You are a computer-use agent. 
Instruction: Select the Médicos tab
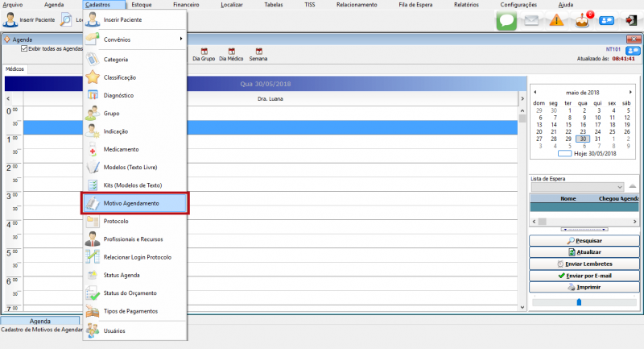click(x=15, y=69)
